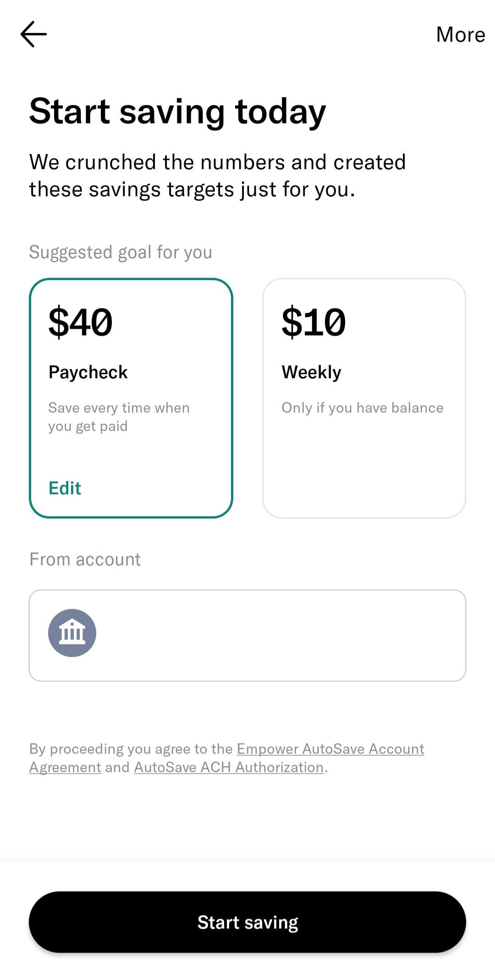
Task: Tap the bank building icon
Action: [x=72, y=633]
